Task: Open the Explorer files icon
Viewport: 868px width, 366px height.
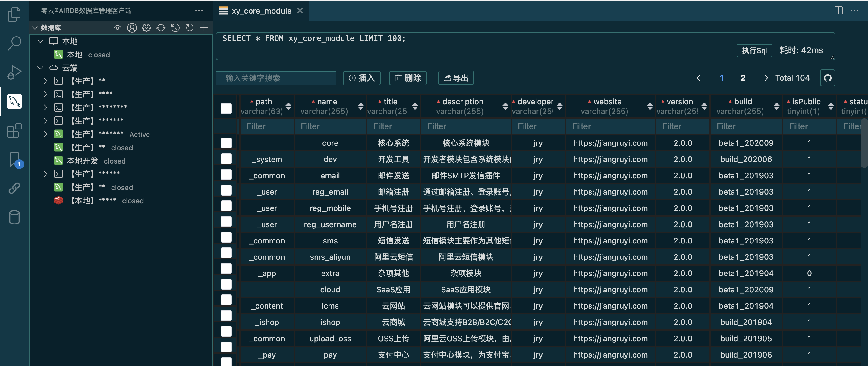Action: coord(14,14)
